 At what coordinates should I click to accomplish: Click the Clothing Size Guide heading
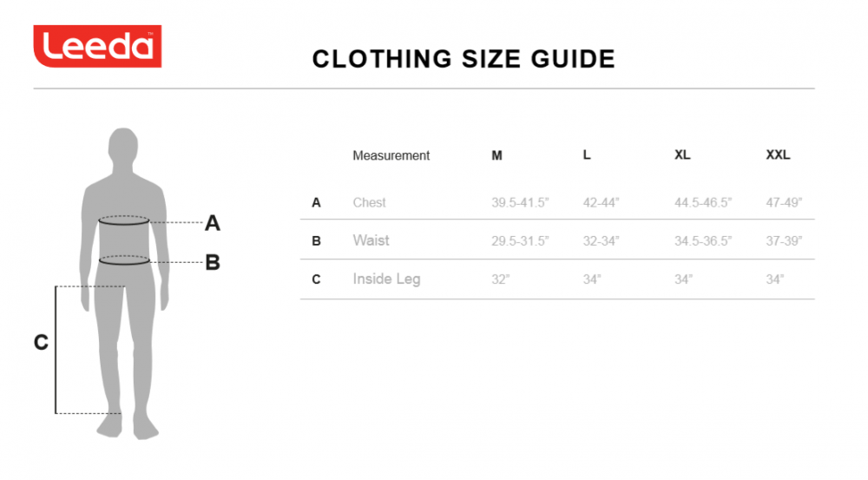pyautogui.click(x=464, y=59)
